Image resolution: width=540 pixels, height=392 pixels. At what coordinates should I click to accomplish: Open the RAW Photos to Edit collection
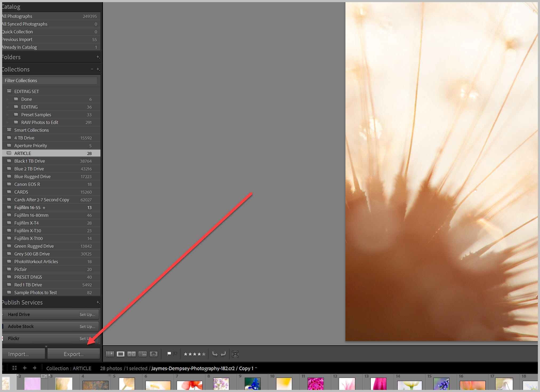coord(40,122)
